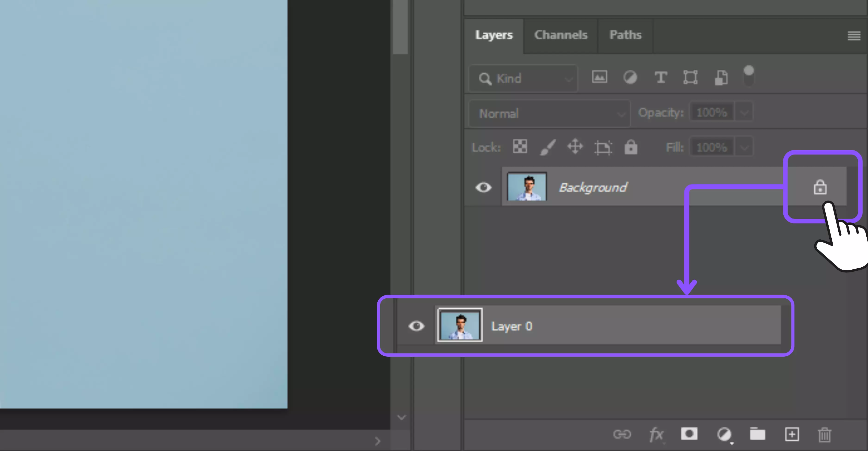The height and width of the screenshot is (451, 868).
Task: Select the Background layer thumbnail
Action: [x=527, y=186]
